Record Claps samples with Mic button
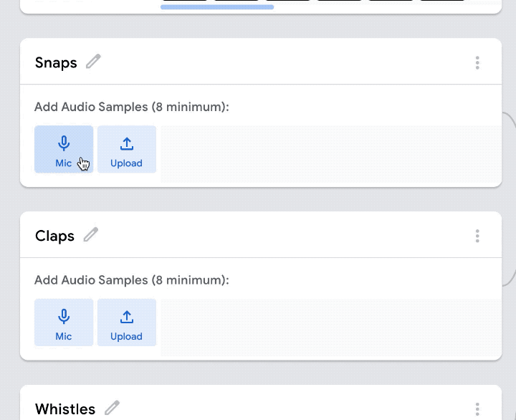 click(64, 323)
